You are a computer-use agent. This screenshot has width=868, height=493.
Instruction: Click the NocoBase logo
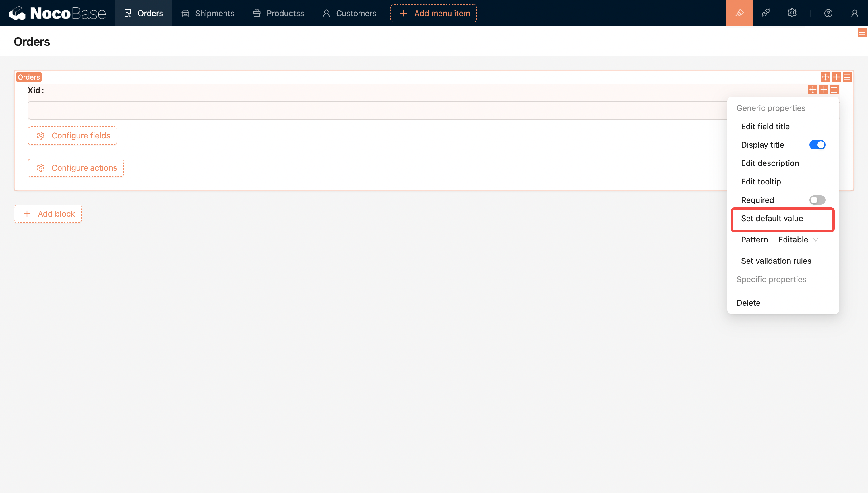pyautogui.click(x=57, y=13)
